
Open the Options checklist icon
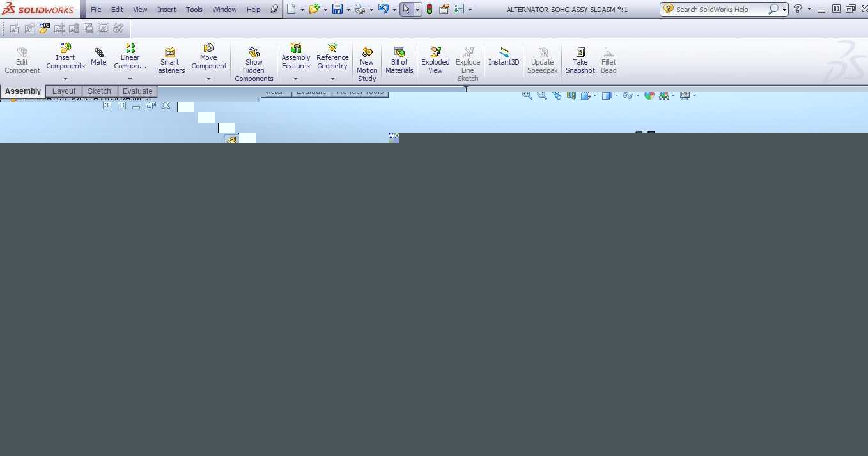458,9
